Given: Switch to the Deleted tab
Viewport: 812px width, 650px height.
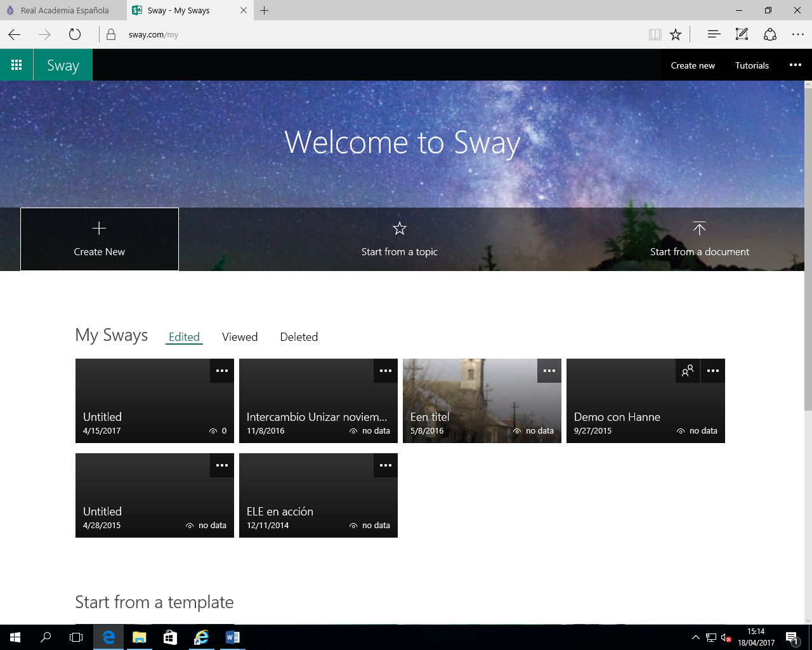Looking at the screenshot, I should pos(299,337).
